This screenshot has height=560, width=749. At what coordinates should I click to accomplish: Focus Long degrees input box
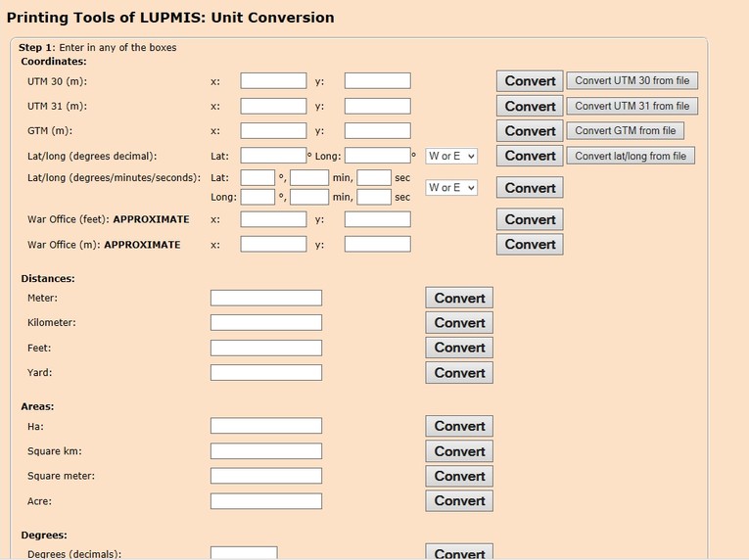[257, 197]
